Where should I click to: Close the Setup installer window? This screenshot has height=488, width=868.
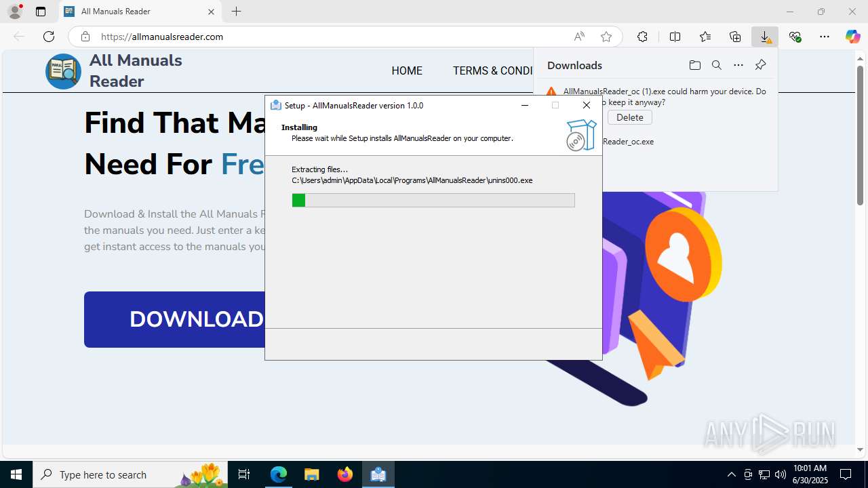pos(587,105)
